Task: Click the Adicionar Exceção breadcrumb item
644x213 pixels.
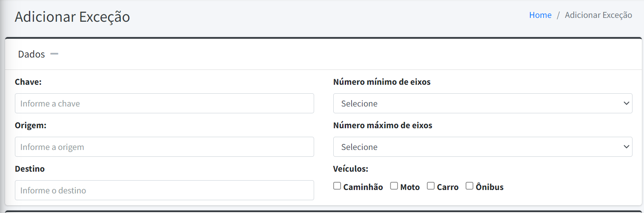Action: [x=598, y=15]
